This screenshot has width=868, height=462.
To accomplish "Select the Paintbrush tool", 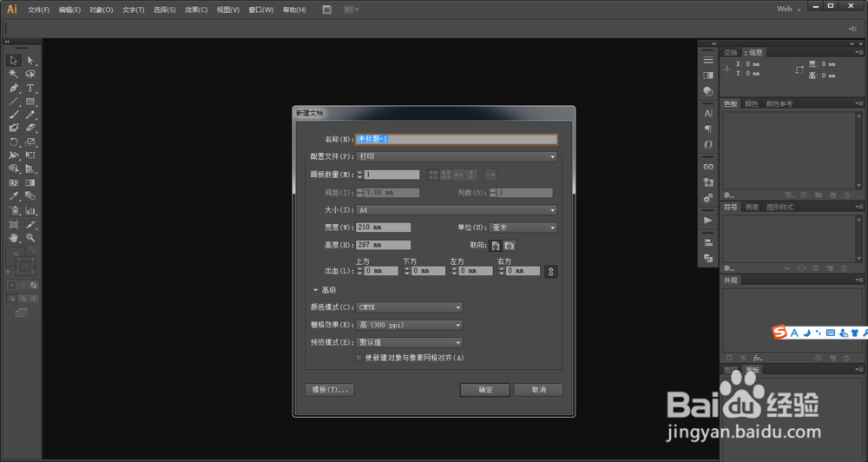I will [14, 115].
